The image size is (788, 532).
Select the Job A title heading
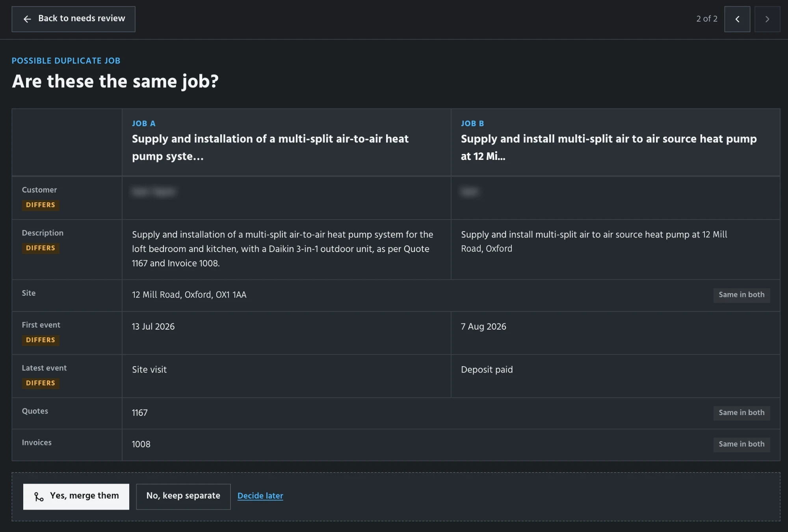pos(270,147)
